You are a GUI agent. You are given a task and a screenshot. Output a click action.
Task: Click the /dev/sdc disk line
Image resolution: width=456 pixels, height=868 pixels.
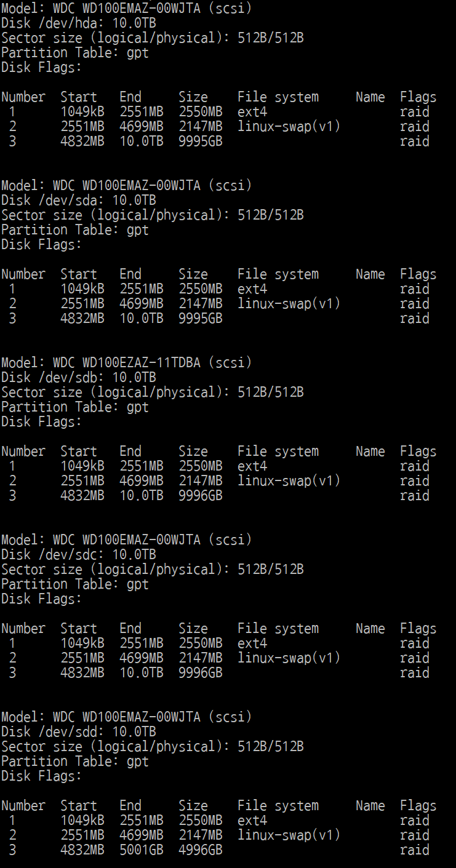click(x=78, y=555)
